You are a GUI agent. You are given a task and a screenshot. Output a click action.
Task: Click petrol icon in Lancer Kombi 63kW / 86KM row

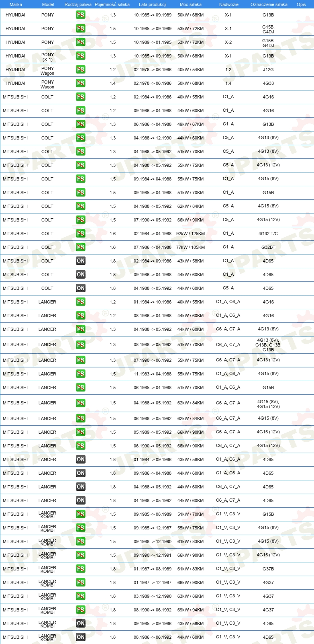click(81, 596)
